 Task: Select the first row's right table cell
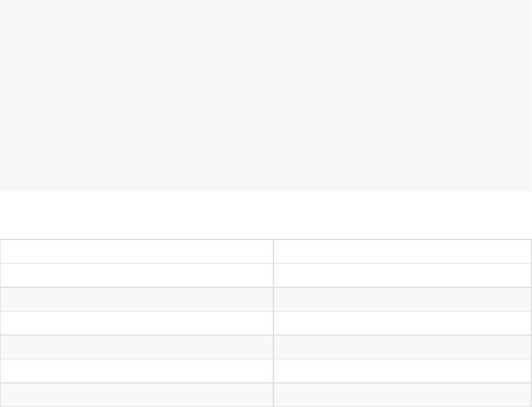tap(402, 251)
